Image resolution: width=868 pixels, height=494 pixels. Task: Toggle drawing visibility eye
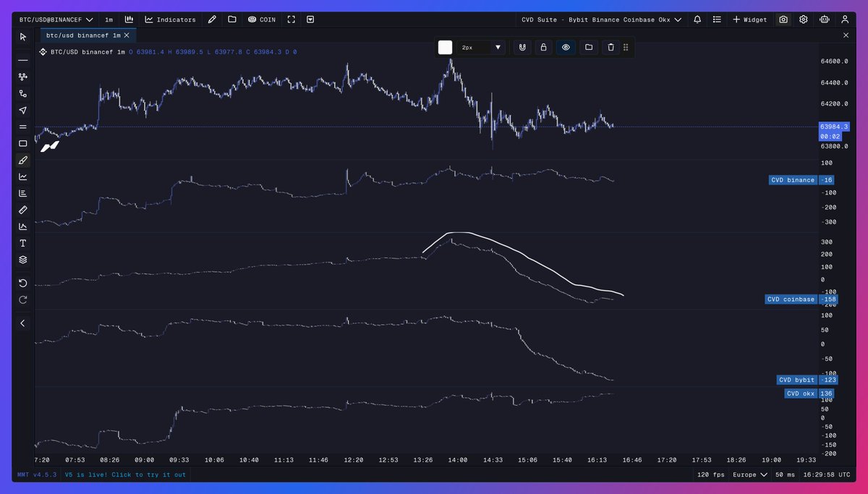pyautogui.click(x=566, y=47)
